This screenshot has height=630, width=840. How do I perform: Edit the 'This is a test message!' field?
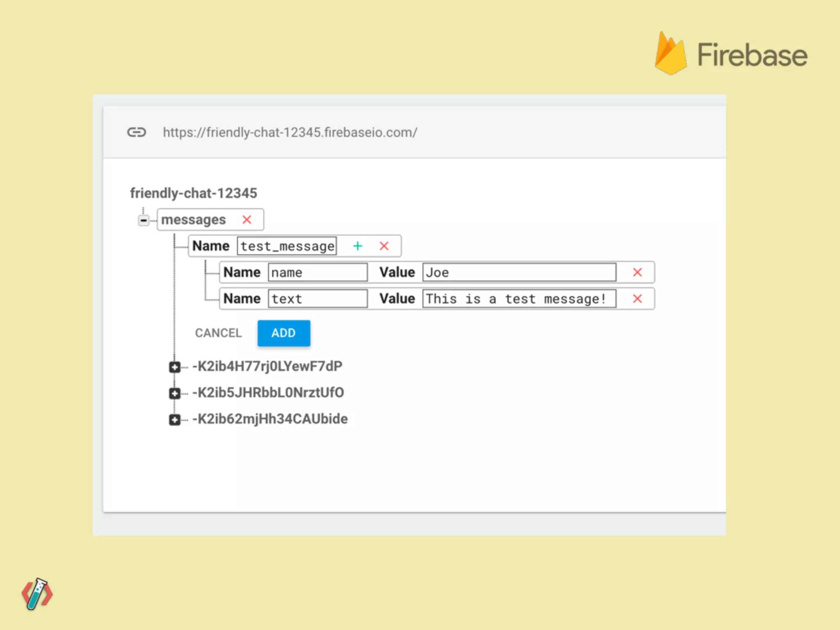519,299
